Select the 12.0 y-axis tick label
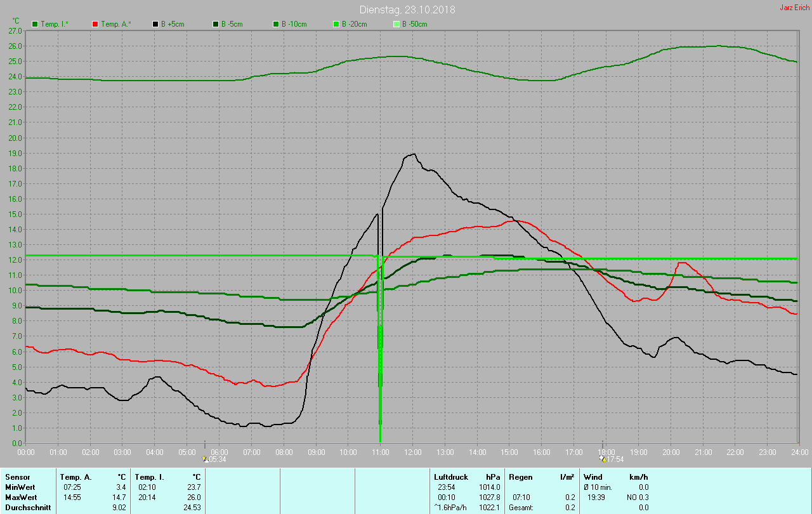Image resolution: width=812 pixels, height=514 pixels. (x=15, y=260)
